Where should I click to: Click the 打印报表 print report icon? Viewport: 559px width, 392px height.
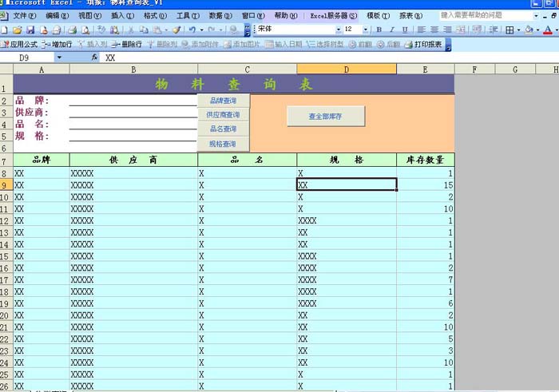[424, 45]
